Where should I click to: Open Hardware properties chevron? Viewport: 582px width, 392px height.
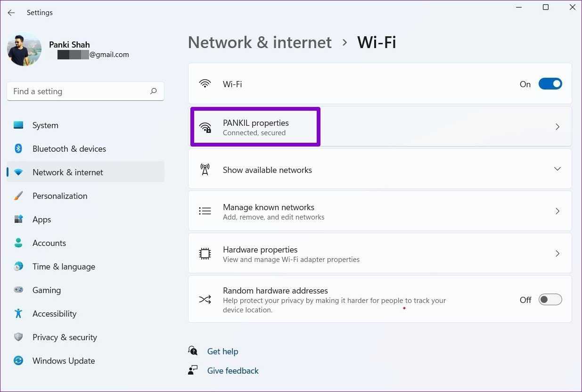point(557,253)
